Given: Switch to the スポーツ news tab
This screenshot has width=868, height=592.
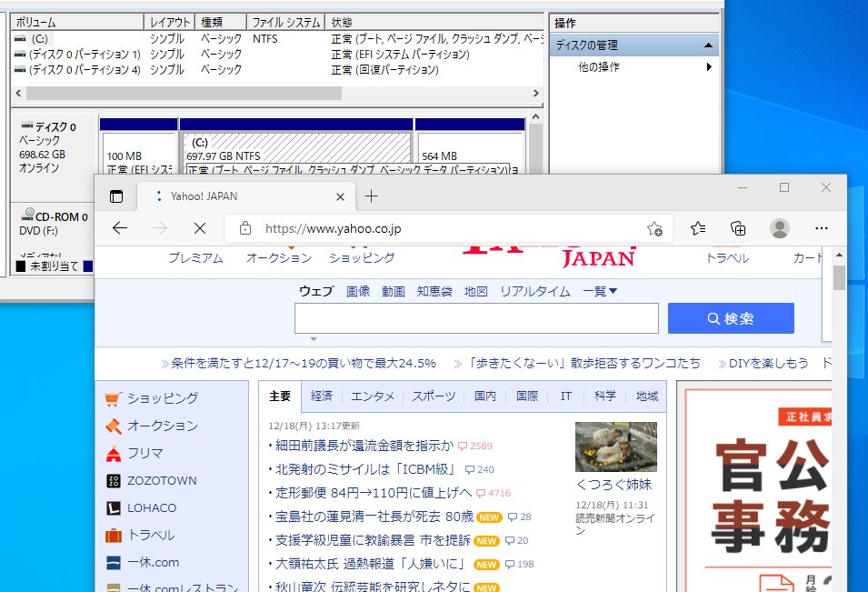Looking at the screenshot, I should (x=434, y=396).
